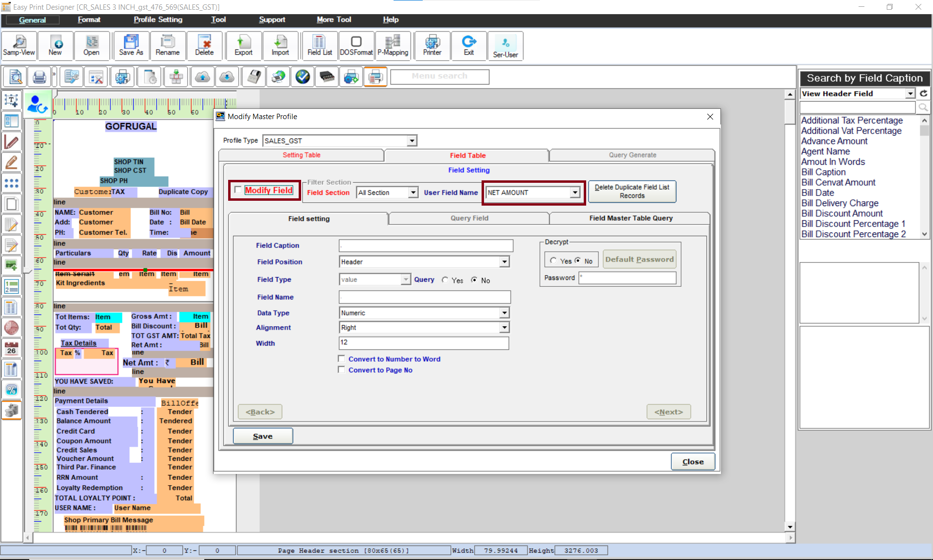Enable the Modify Field checkbox
Viewport: 933px width, 560px height.
point(238,190)
